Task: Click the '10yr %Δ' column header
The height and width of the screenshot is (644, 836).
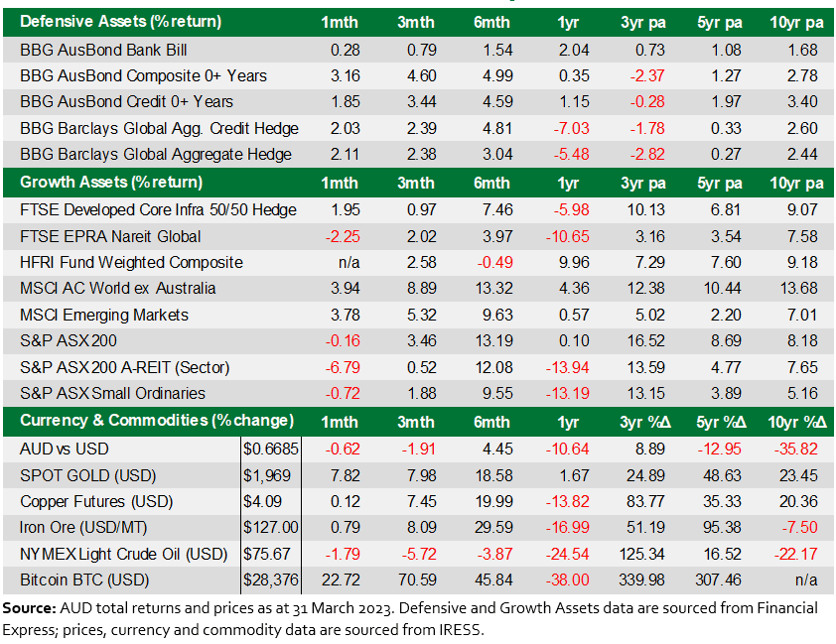Action: (x=797, y=422)
